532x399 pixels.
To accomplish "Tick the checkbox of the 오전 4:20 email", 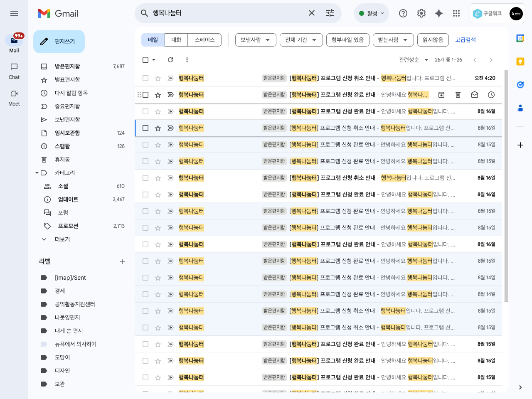I will click(145, 78).
